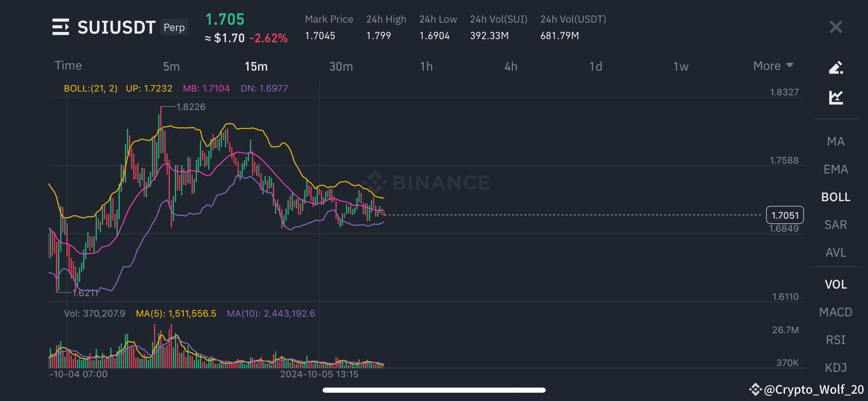Toggle the BOLL indicator off
Viewport: 868px width, 401px height.
[x=835, y=197]
